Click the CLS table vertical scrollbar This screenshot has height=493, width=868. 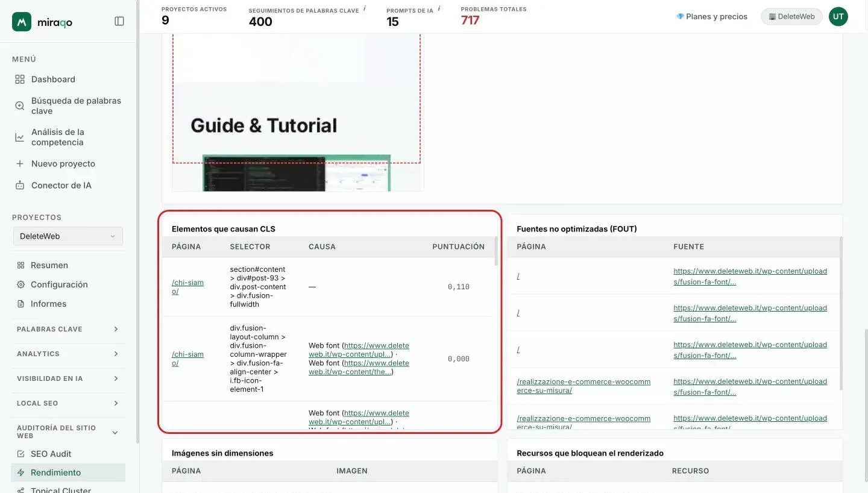496,251
